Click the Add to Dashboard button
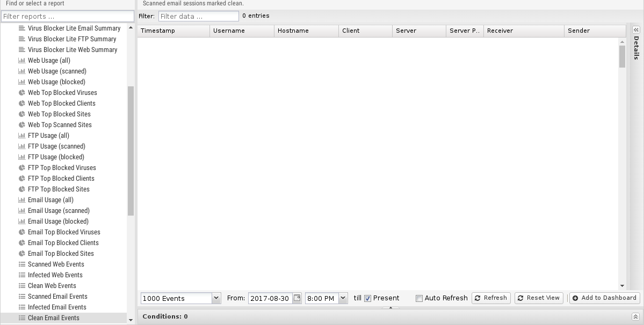The width and height of the screenshot is (644, 325). (604, 298)
